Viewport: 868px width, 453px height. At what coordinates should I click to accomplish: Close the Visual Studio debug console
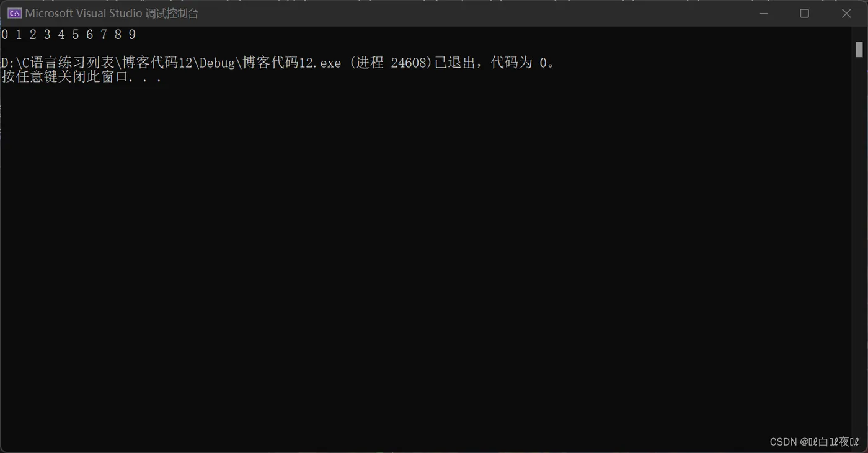pos(846,13)
